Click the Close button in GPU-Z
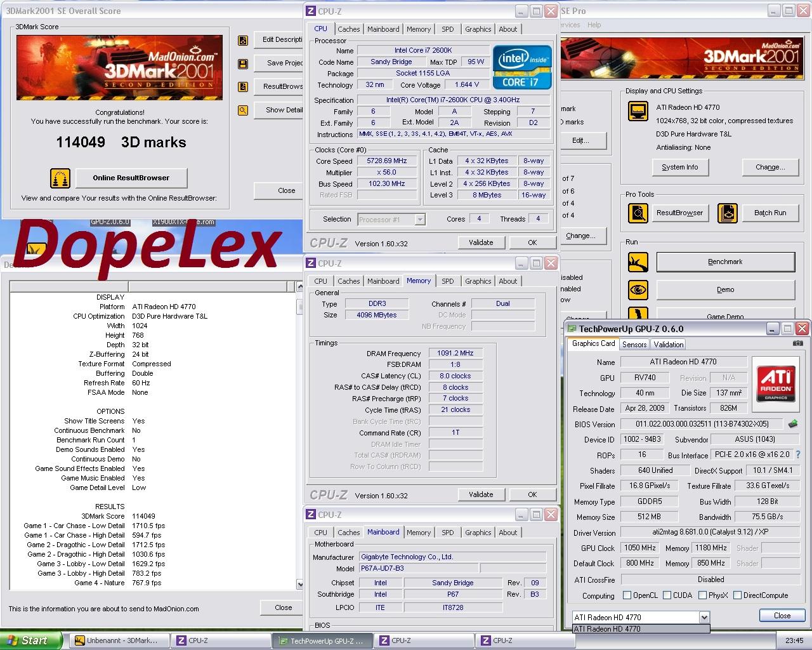812x650 pixels. click(x=782, y=616)
